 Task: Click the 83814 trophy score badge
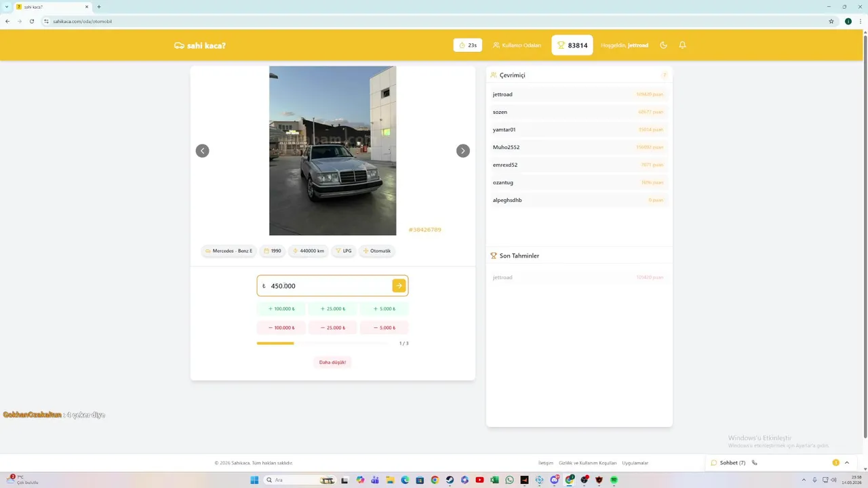tap(572, 45)
